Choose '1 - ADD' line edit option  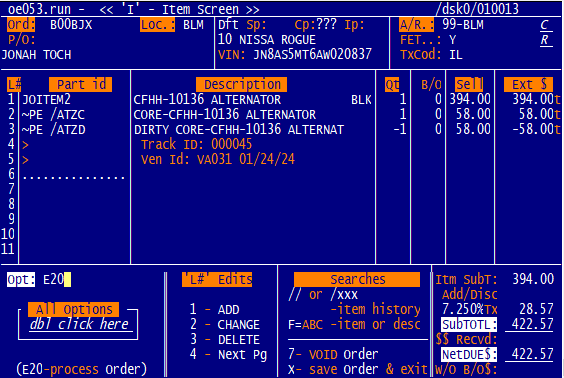tap(214, 310)
